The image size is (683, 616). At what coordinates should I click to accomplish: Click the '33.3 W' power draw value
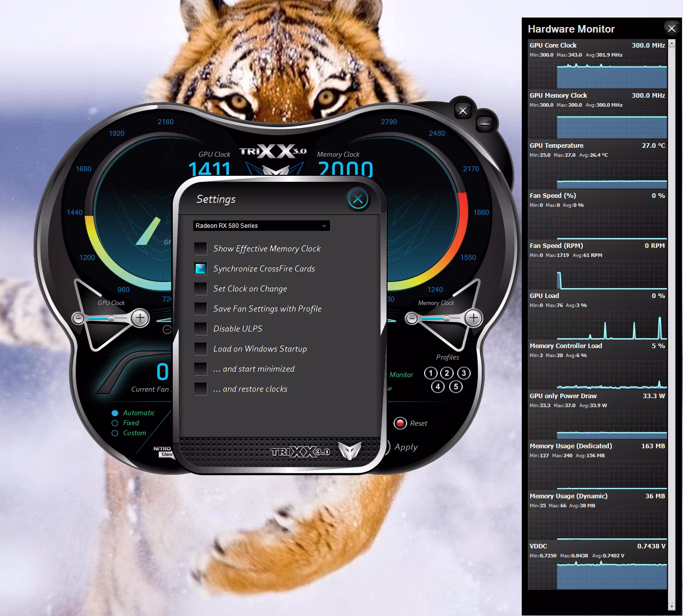click(x=654, y=396)
